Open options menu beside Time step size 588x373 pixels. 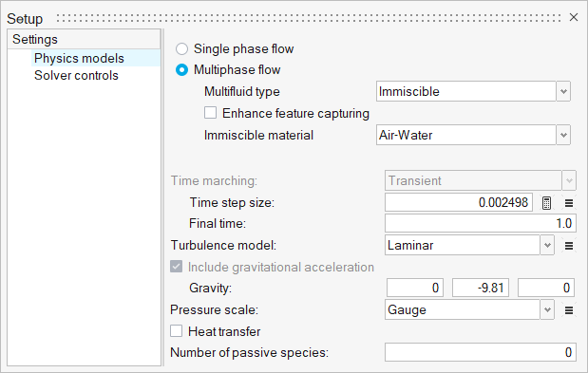(569, 203)
